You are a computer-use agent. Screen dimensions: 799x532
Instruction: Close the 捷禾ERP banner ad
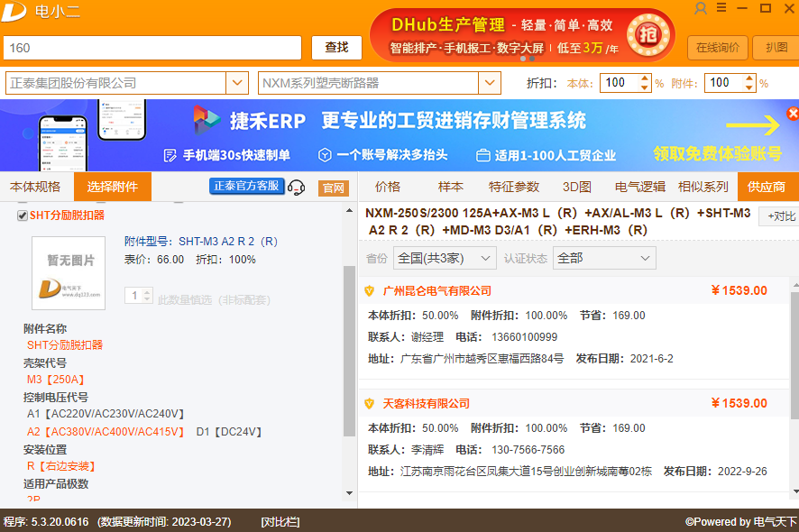(x=793, y=113)
